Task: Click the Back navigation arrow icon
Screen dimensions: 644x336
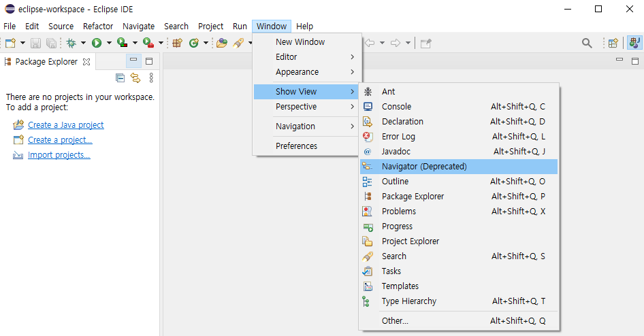Action: pos(370,43)
